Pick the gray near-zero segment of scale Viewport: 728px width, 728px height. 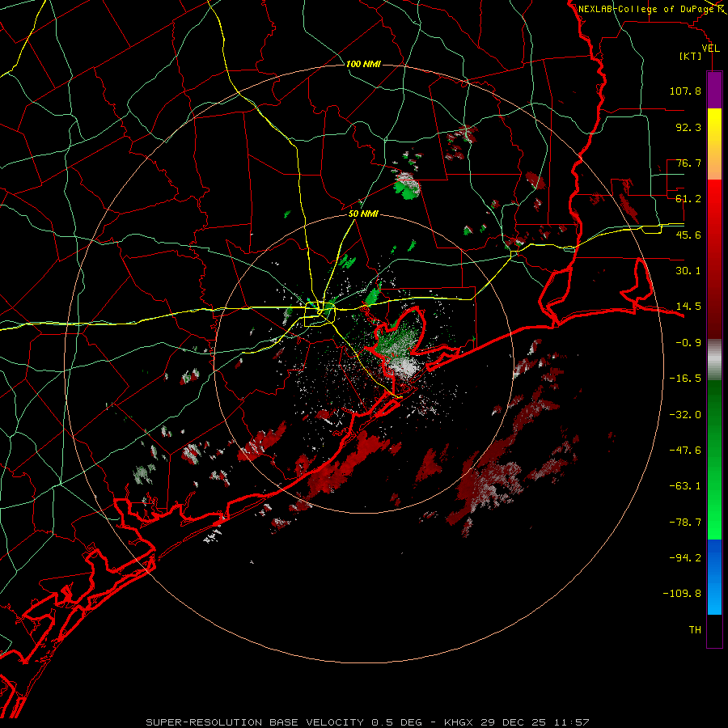pos(714,360)
